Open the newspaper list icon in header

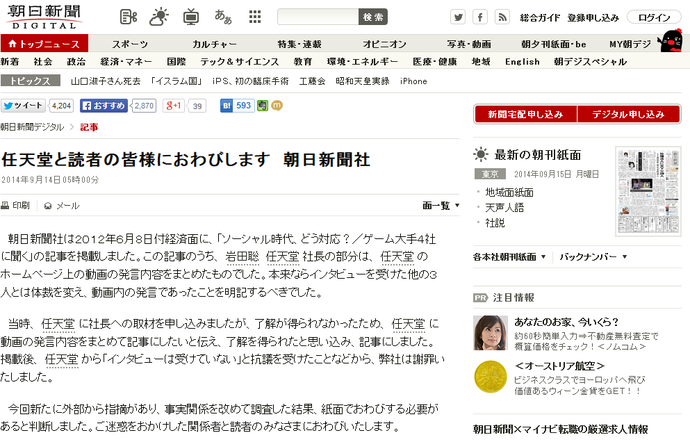pos(128,17)
